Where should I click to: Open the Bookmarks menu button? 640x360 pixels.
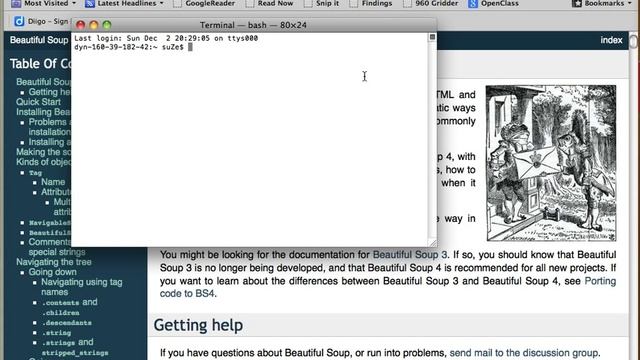603,3
